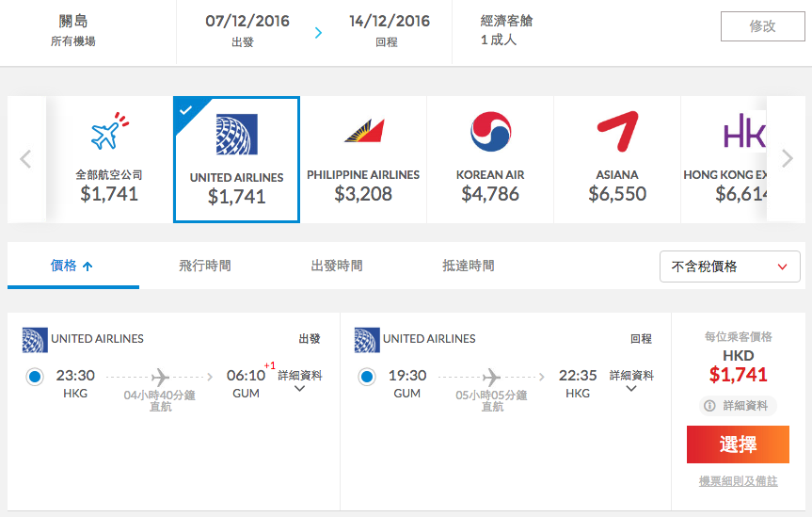Click the 1 成人 passenger text
812x517 pixels.
pos(498,40)
